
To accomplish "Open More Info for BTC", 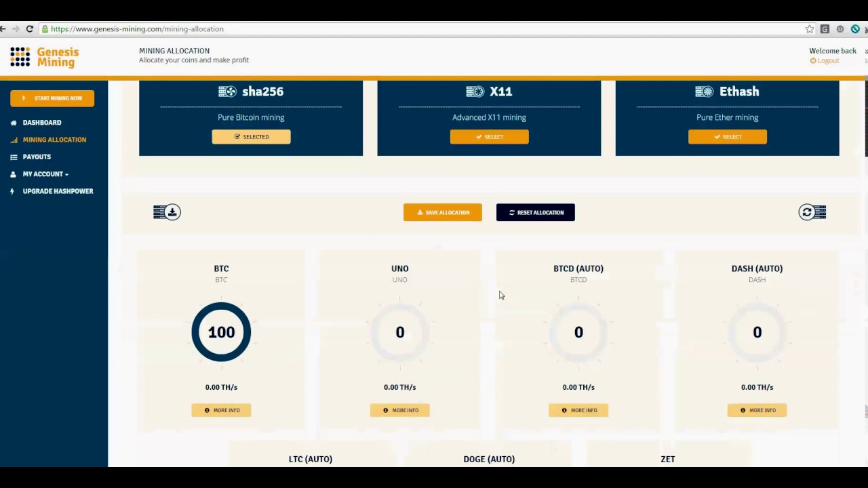I will (221, 410).
